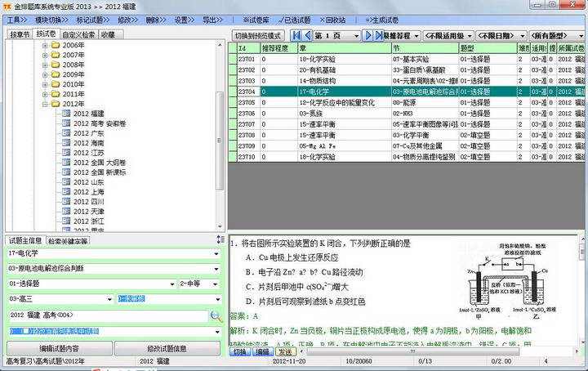
Task: Expand the 2011年 folder node
Action: tap(45, 94)
